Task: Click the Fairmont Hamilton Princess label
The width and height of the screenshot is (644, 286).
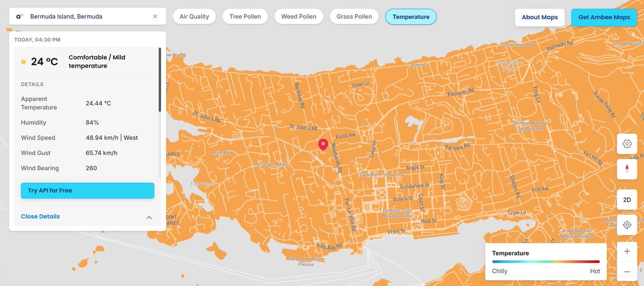Action: click(x=306, y=262)
